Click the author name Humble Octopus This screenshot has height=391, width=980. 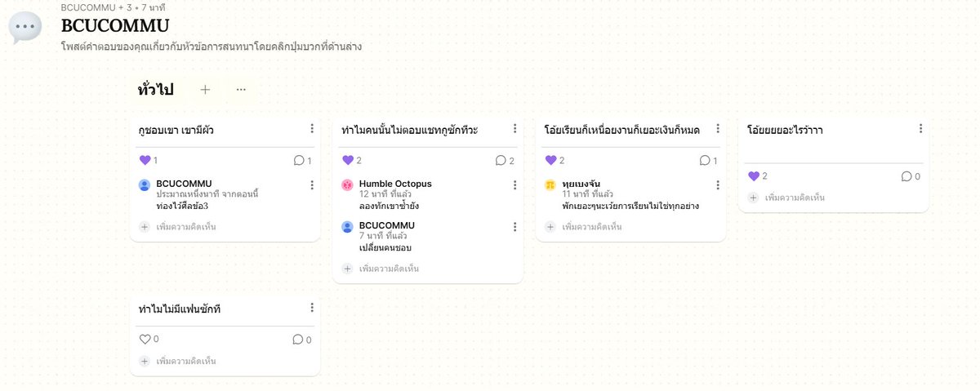(x=395, y=184)
